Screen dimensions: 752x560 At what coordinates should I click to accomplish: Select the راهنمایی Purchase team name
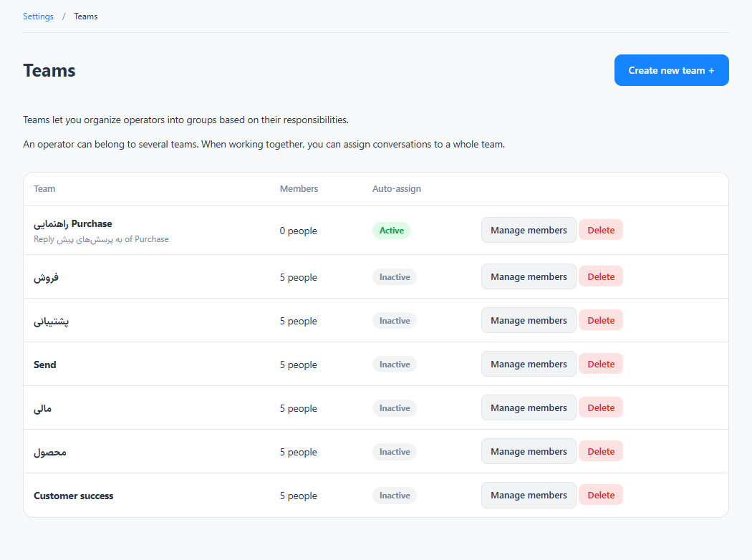(73, 224)
